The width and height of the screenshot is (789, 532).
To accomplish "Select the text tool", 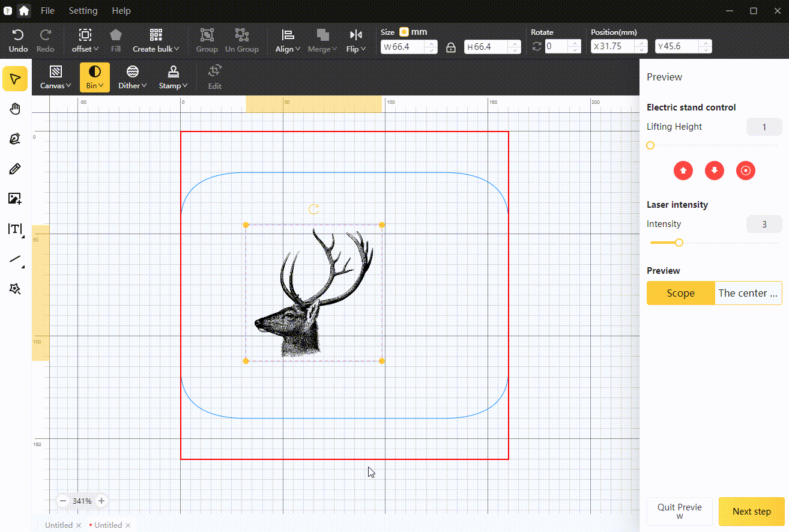I will click(15, 229).
